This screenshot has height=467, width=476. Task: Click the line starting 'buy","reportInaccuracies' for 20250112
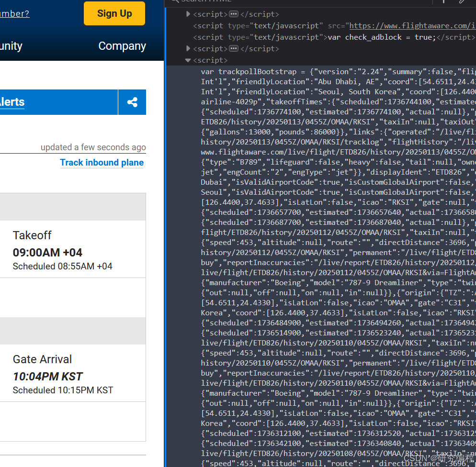pyautogui.click(x=338, y=263)
